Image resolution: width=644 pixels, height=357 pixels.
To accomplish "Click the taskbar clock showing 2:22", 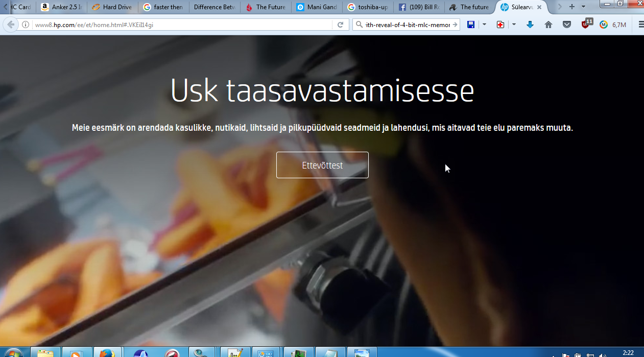I will click(x=628, y=353).
